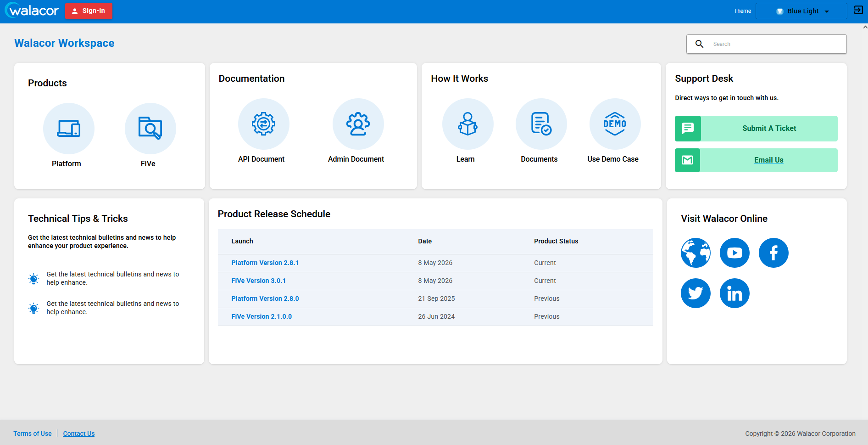Viewport: 868px width, 445px height.
Task: Click the exit icon in the top bar
Action: click(x=858, y=10)
